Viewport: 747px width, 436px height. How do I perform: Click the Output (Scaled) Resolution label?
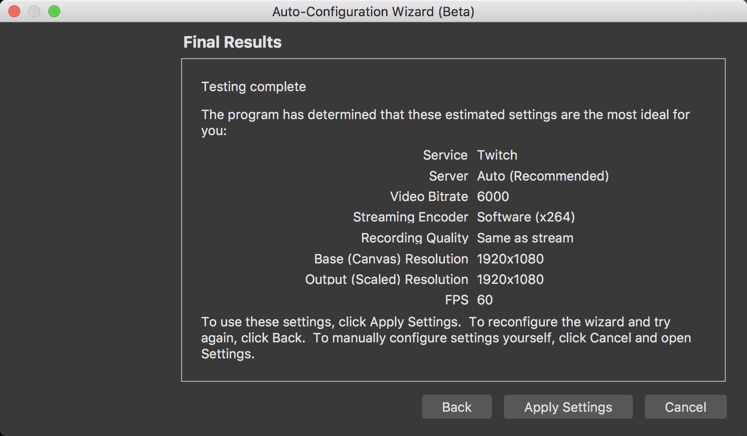[x=386, y=279]
